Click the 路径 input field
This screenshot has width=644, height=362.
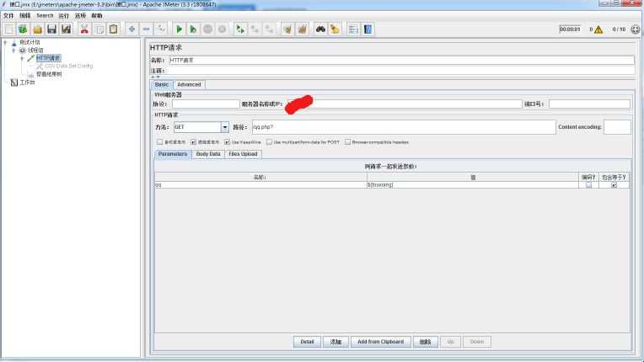tap(404, 127)
